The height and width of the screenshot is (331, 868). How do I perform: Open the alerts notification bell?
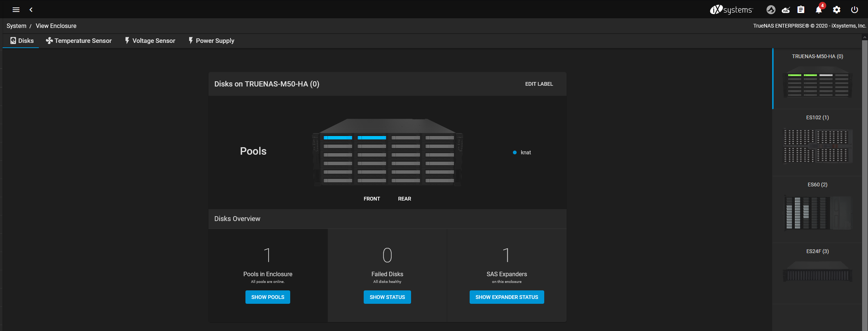coord(819,10)
